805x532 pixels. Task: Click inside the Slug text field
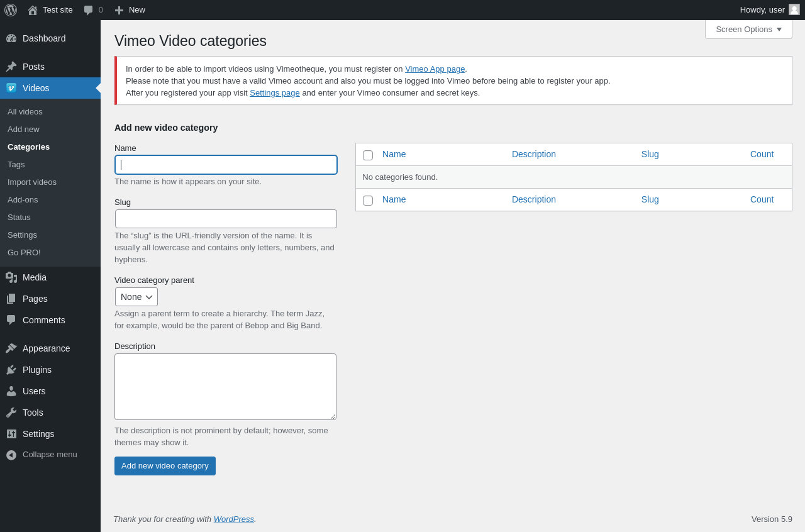click(x=226, y=219)
